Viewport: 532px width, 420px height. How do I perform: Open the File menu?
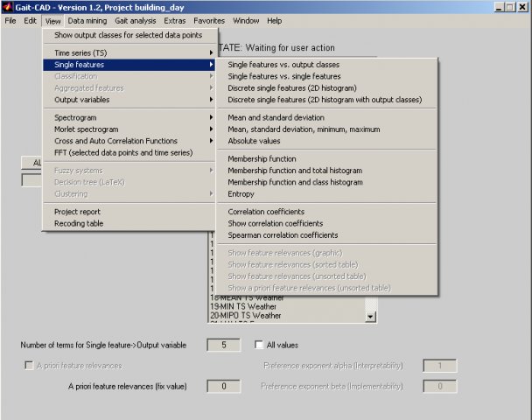10,21
